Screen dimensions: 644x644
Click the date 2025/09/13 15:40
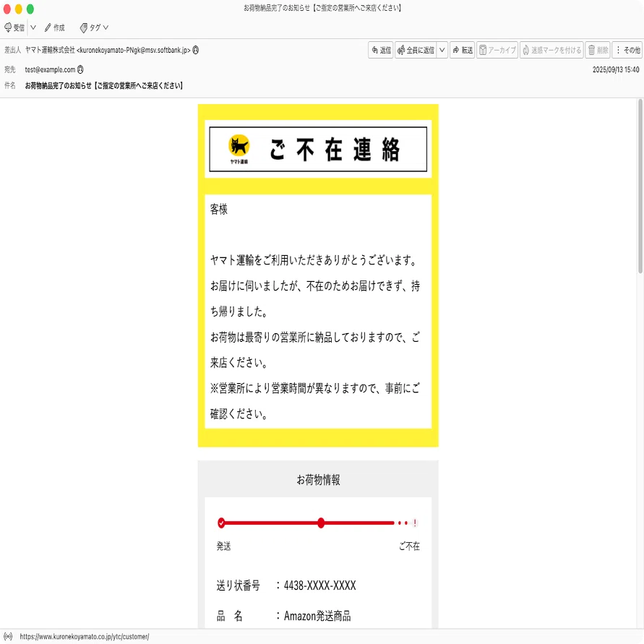tap(616, 69)
